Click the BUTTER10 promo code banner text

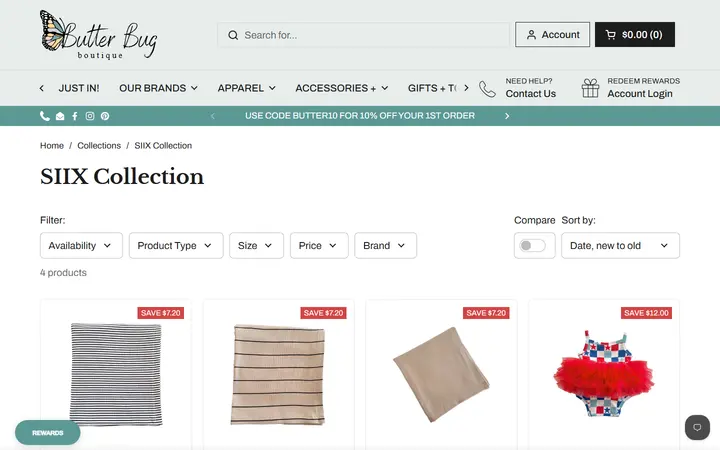coord(360,116)
